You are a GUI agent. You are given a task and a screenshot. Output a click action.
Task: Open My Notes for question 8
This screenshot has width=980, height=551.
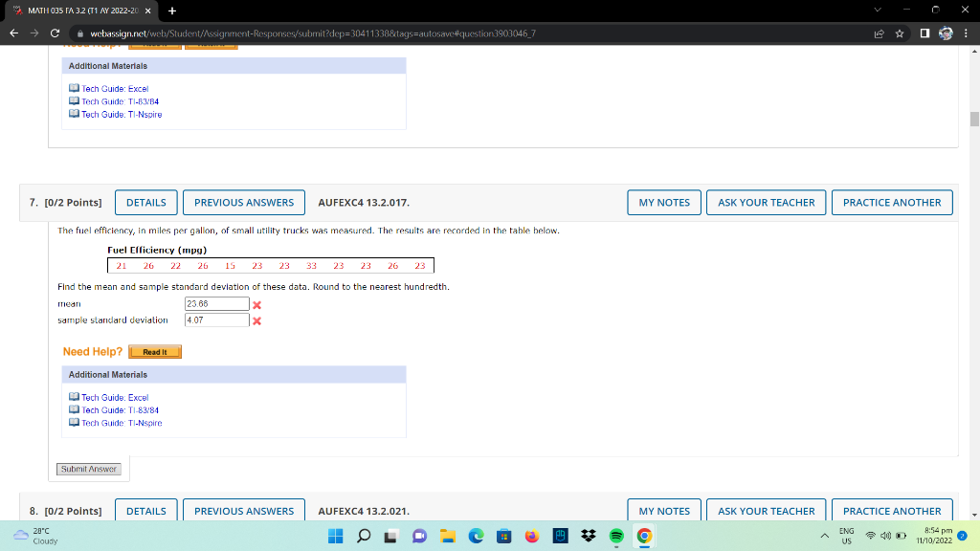[x=664, y=511]
